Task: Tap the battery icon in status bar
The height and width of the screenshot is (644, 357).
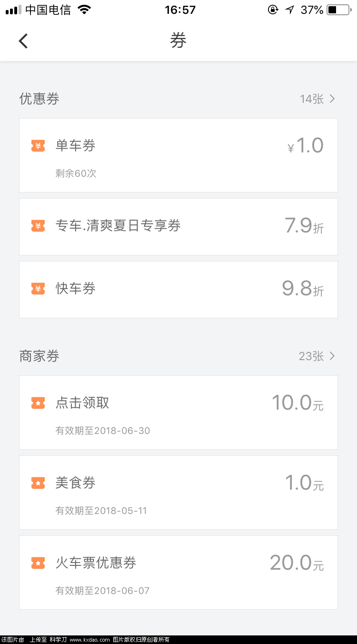Action: coord(338,10)
